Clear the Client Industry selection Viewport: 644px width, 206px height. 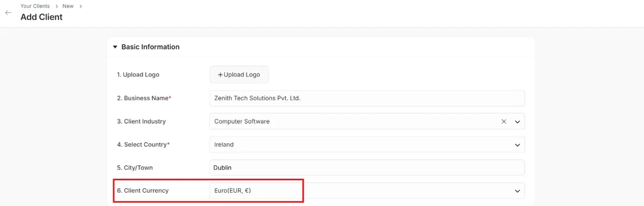click(x=504, y=122)
